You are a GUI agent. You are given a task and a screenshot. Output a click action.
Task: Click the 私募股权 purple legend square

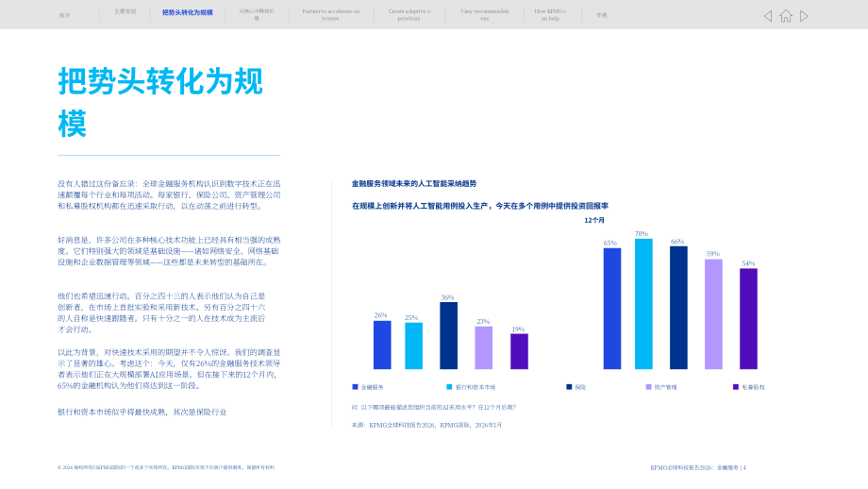736,387
